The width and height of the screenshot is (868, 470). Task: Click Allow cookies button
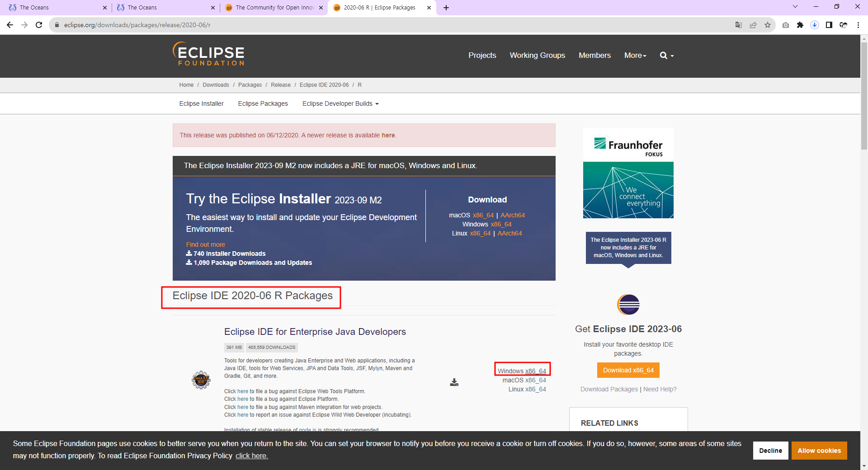[x=819, y=451]
